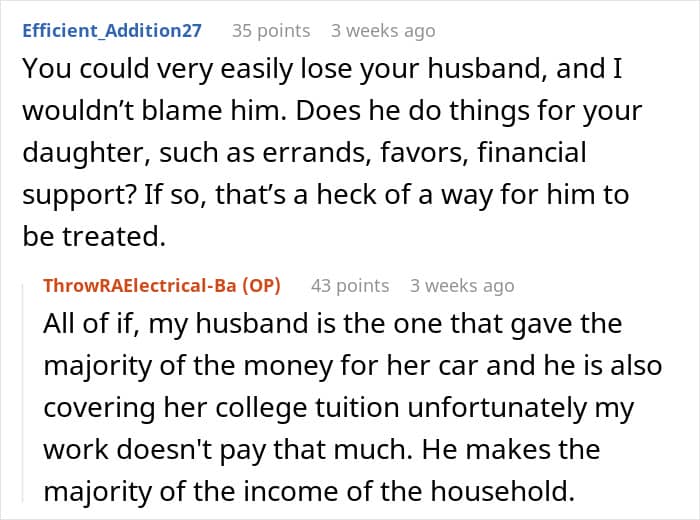Click the line mentioning "money for her car"

point(352,366)
